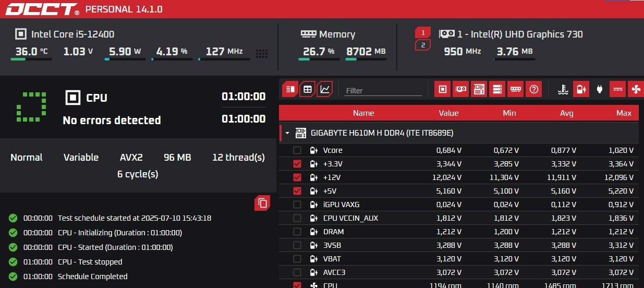644x288 pixels.
Task: Click the green check beside CPU - Test stopped
Action: [13, 262]
